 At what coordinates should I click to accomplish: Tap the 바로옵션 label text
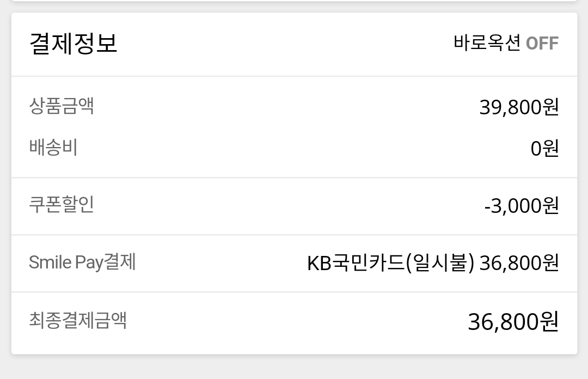pos(487,43)
